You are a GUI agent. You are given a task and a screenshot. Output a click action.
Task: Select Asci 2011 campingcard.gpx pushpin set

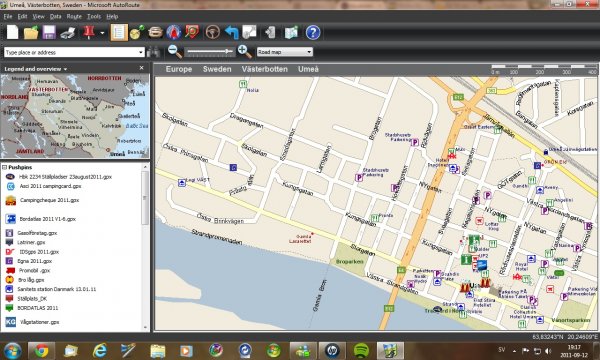(51, 186)
